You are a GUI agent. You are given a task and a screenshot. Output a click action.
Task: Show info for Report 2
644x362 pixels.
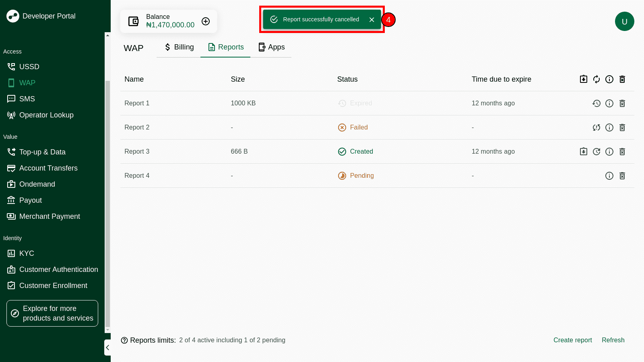pos(609,128)
